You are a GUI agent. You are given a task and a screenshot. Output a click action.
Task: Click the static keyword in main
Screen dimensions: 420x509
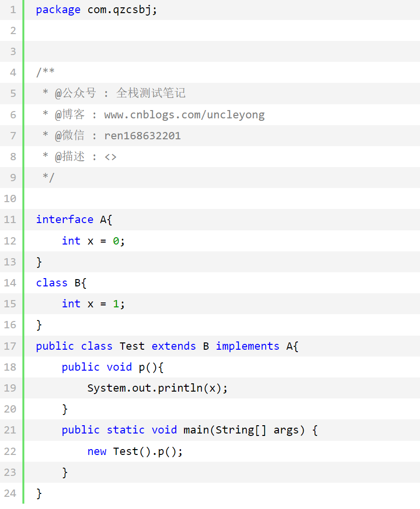click(x=126, y=430)
